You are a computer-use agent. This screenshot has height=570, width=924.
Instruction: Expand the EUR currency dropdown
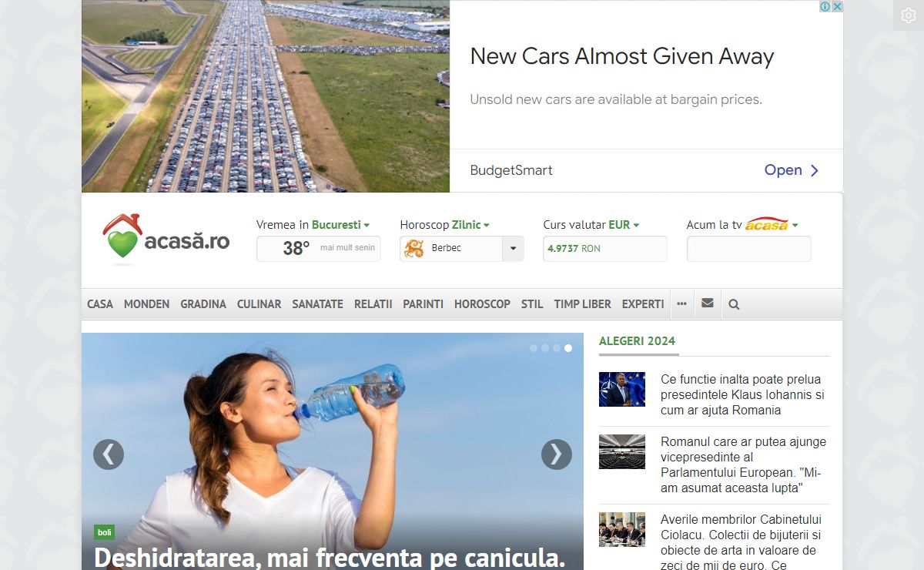tap(624, 225)
